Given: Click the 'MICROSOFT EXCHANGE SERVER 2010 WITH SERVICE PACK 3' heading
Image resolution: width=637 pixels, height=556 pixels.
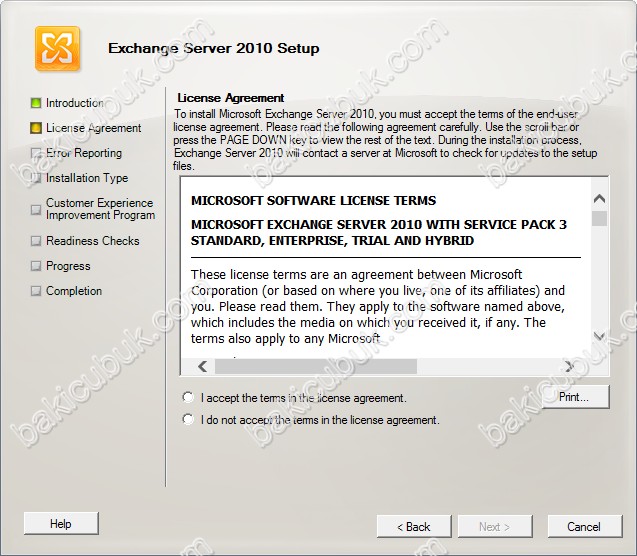Looking at the screenshot, I should (379, 233).
